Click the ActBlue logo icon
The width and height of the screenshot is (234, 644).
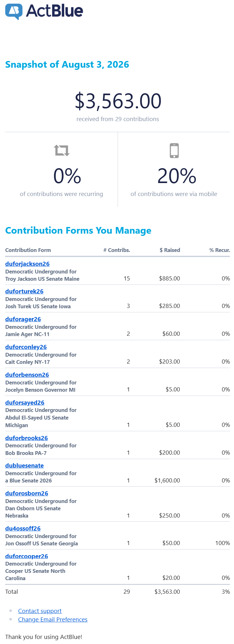tap(14, 11)
